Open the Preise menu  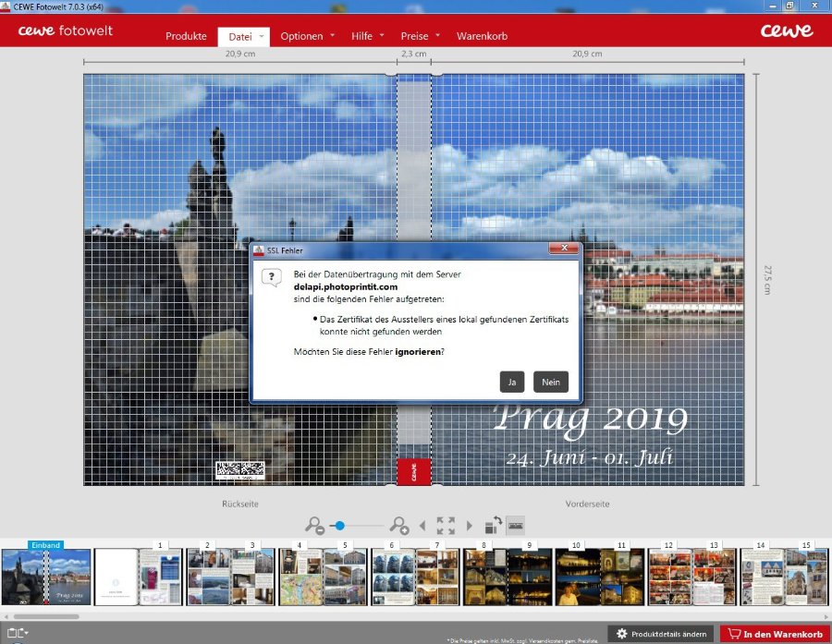[x=414, y=36]
